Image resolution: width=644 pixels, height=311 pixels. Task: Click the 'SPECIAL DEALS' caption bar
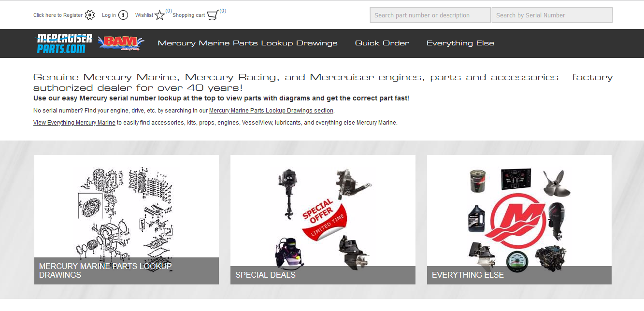[x=323, y=275]
